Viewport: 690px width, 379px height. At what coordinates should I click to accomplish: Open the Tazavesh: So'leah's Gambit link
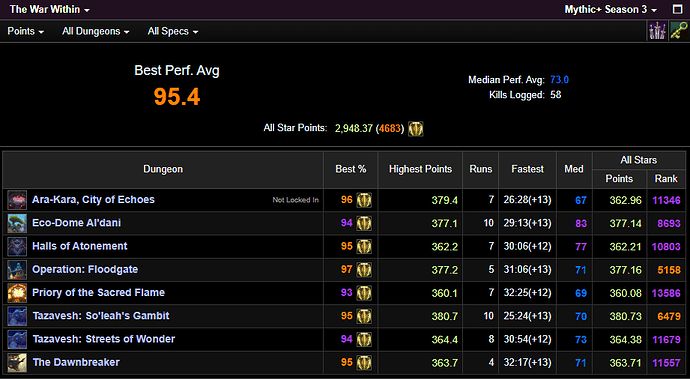pyautogui.click(x=101, y=316)
